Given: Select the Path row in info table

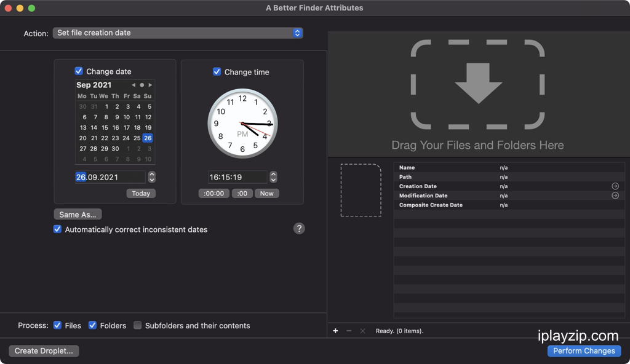Looking at the screenshot, I should (509, 177).
